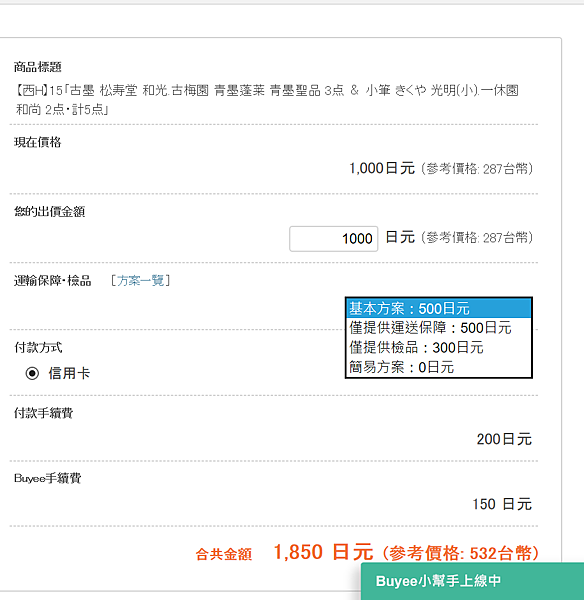The height and width of the screenshot is (600, 584).
Task: Click the 運輸保障·檢品 section label
Action: 53,281
